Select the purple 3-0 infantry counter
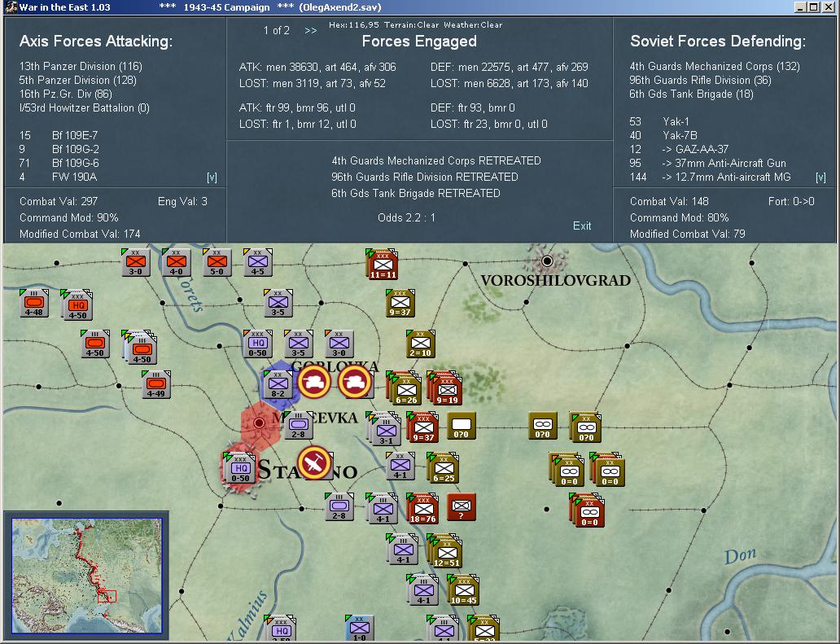840x644 pixels. pos(339,344)
